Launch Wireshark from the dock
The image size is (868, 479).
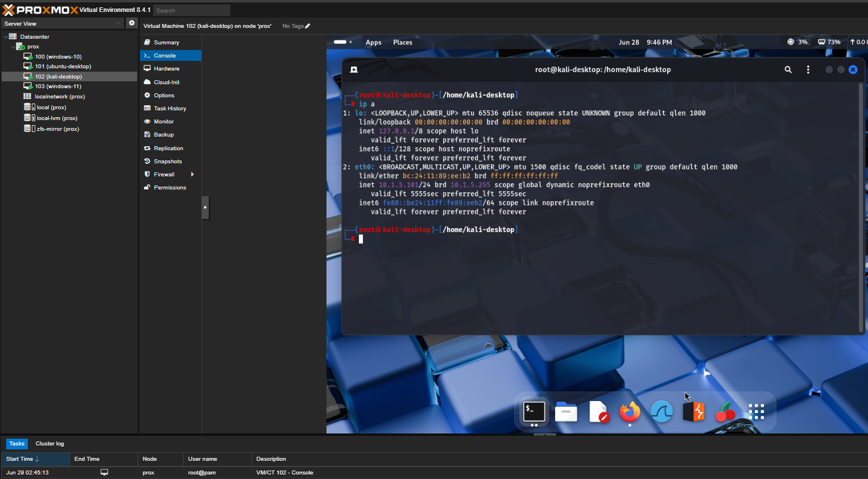[x=661, y=411]
